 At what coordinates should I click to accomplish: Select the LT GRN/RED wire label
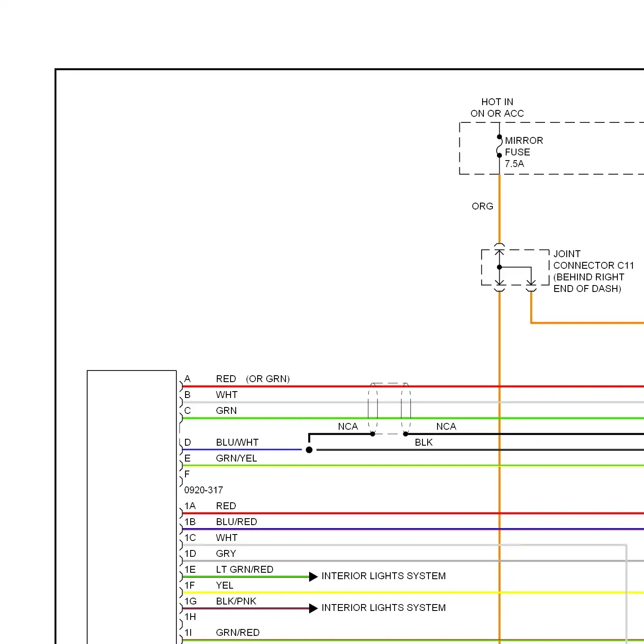pyautogui.click(x=244, y=570)
